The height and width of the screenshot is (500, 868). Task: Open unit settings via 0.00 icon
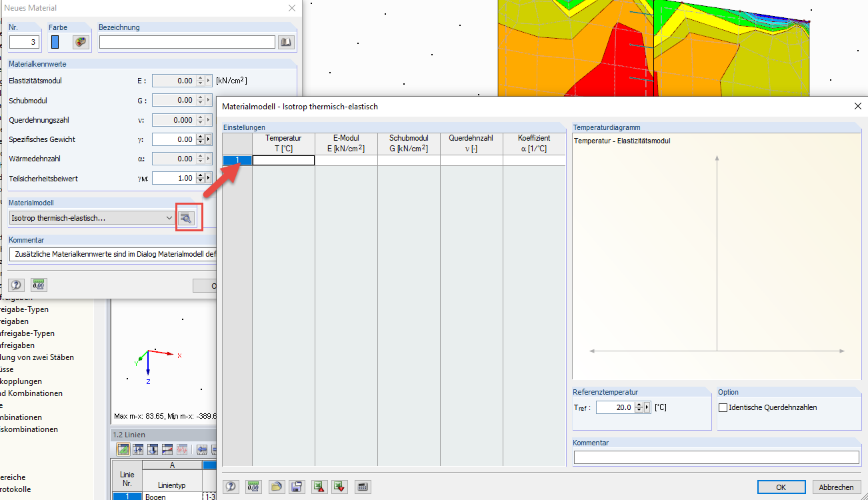click(253, 487)
